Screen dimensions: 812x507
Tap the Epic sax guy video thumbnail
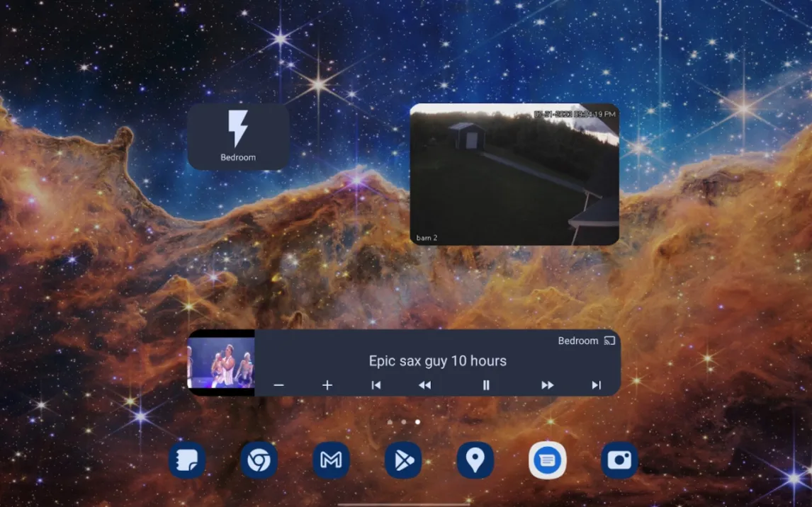tap(221, 363)
